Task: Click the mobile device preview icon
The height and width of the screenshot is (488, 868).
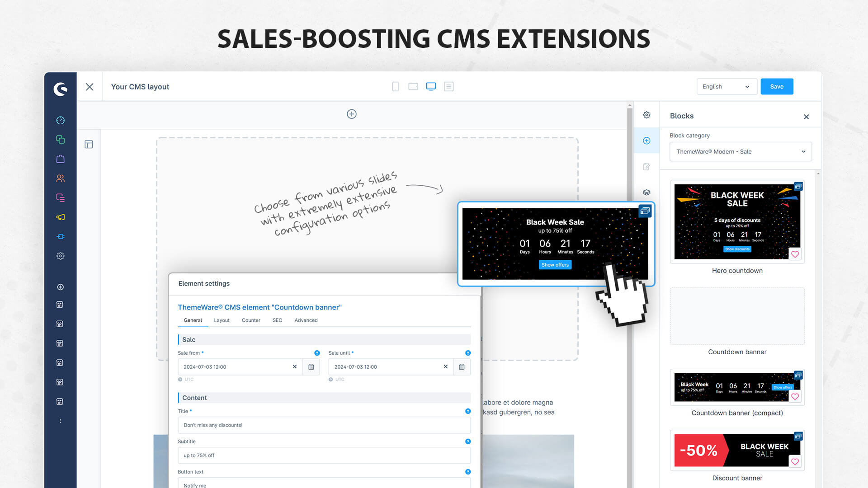Action: pyautogui.click(x=395, y=86)
